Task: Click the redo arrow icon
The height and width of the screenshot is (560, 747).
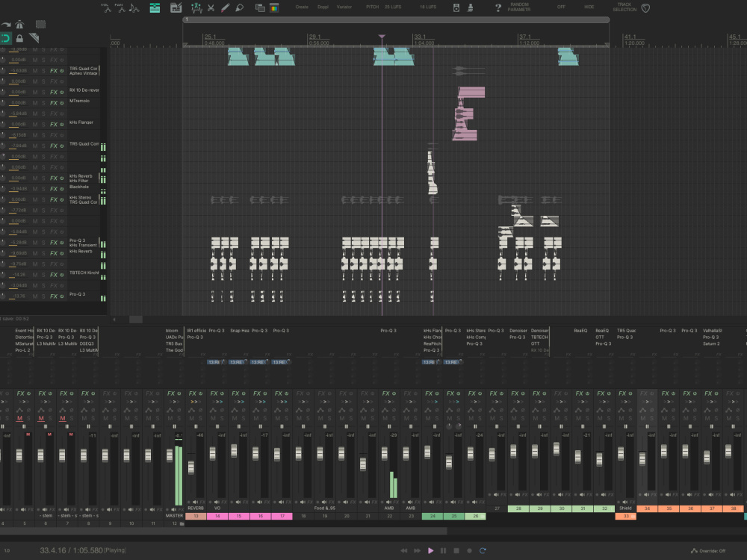Action: [6, 25]
